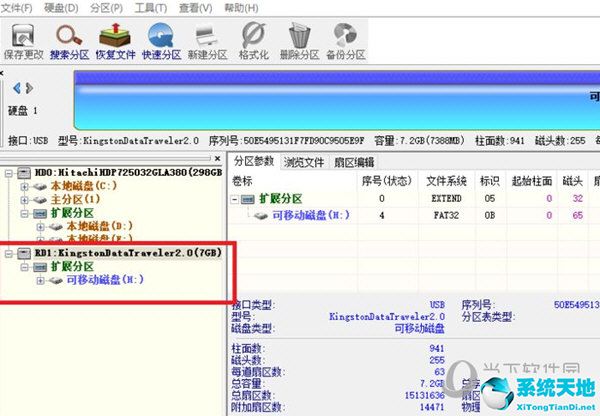Select 扩展分区 under RD1 Kingston in tree
Viewport: 600px width, 416px height.
72,266
